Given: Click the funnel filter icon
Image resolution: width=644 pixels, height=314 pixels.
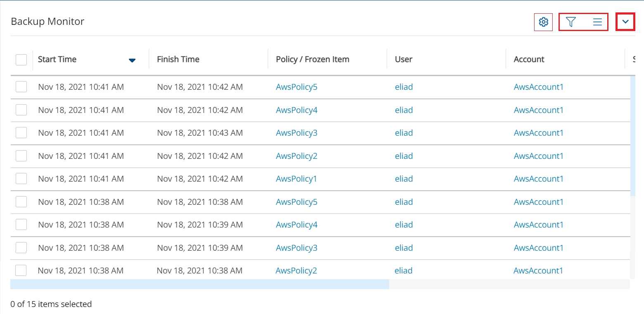Looking at the screenshot, I should coord(570,22).
